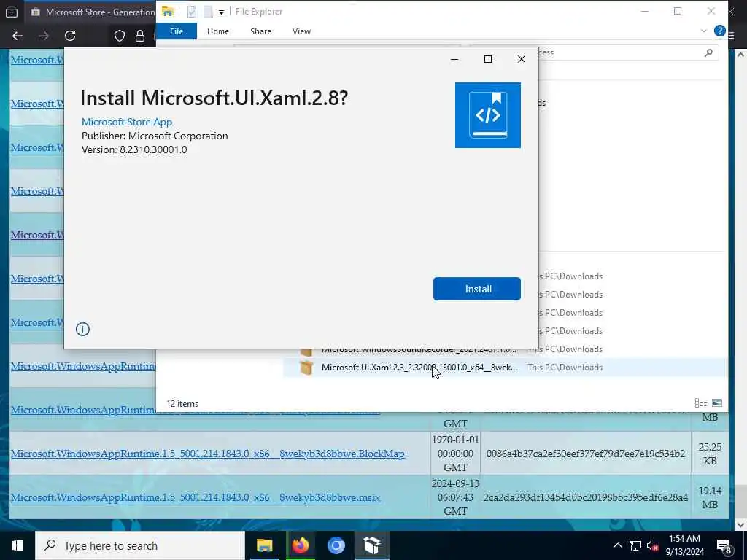Click the browser Back arrow
Image resolution: width=747 pixels, height=560 pixels.
pos(18,36)
